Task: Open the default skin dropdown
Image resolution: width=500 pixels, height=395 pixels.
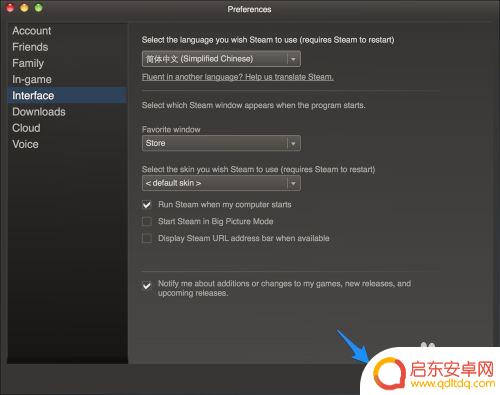Action: [x=221, y=183]
